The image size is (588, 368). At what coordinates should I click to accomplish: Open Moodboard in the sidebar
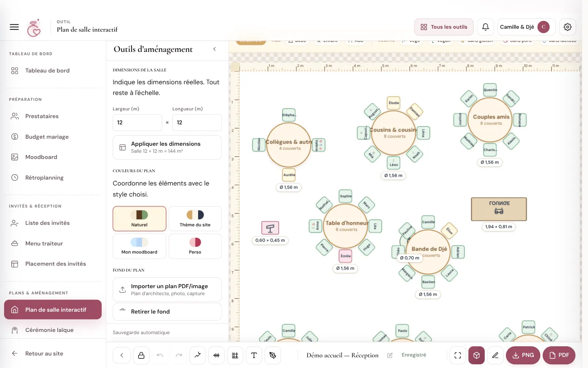(53, 157)
